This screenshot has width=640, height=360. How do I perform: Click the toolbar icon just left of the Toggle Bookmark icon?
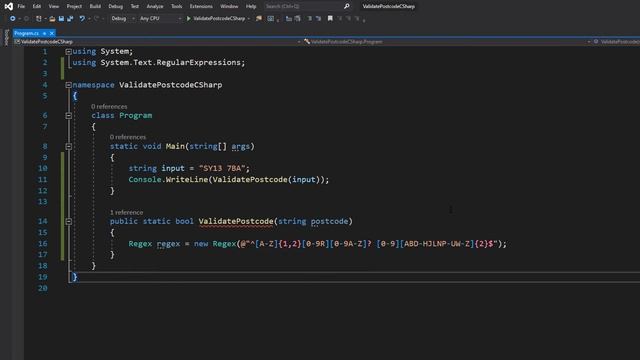click(x=318, y=18)
